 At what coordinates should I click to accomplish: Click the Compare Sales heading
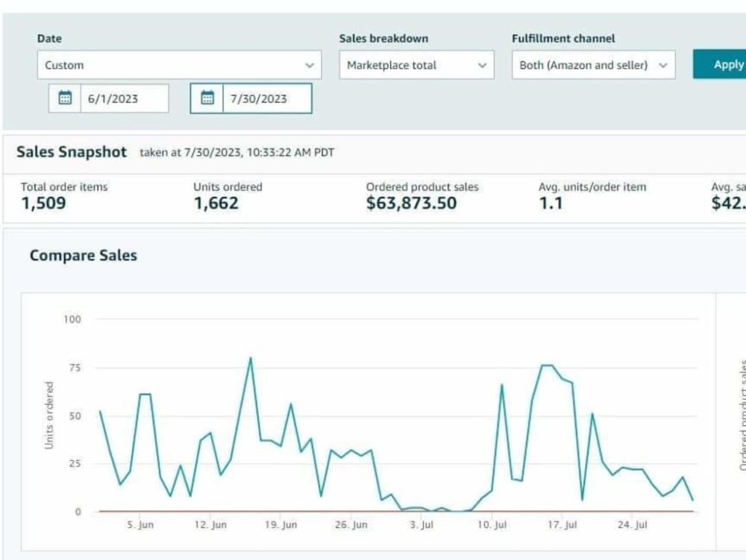[x=84, y=255]
